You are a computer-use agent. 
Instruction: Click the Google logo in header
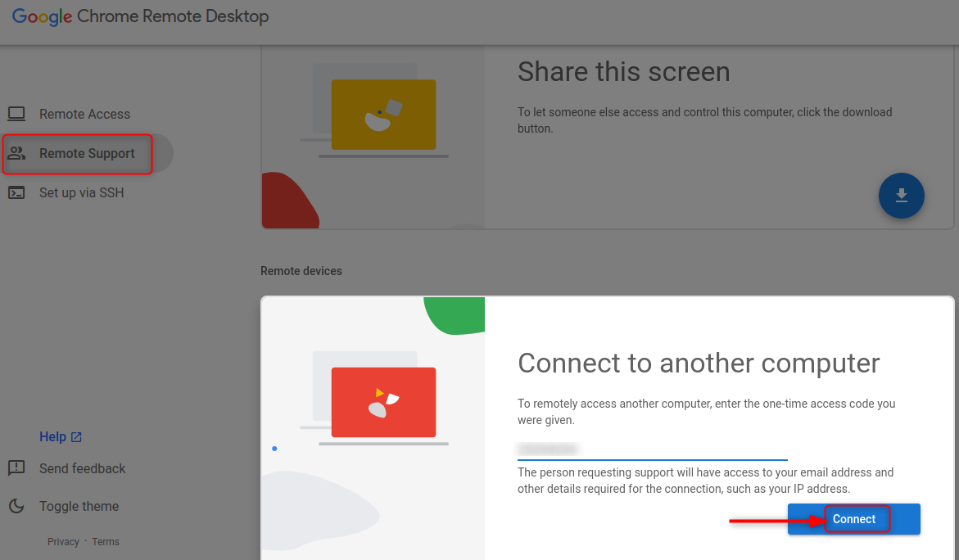pyautogui.click(x=43, y=16)
